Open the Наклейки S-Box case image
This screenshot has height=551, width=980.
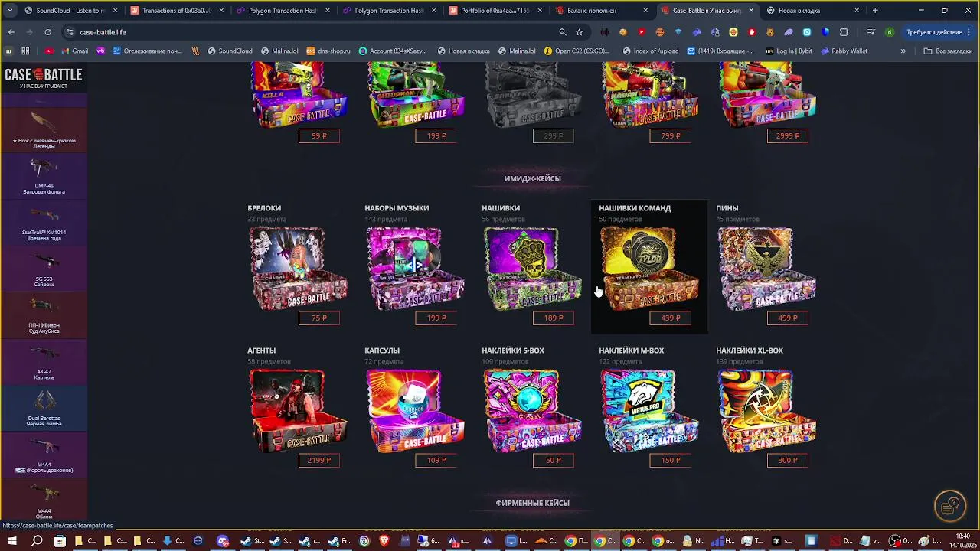point(532,410)
